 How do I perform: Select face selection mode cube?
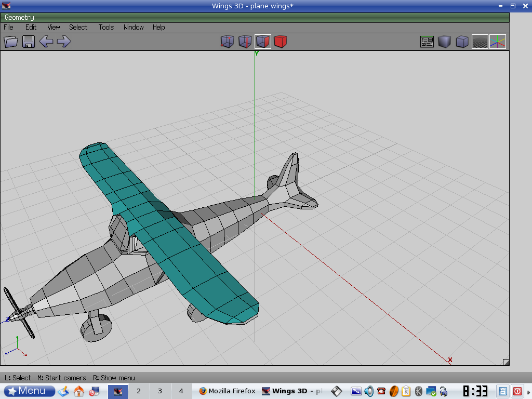tap(263, 42)
